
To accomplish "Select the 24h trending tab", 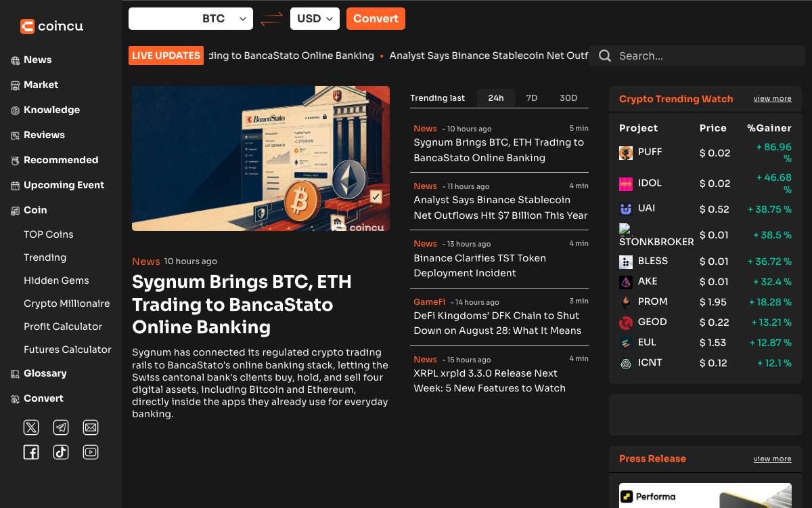I will [x=496, y=98].
